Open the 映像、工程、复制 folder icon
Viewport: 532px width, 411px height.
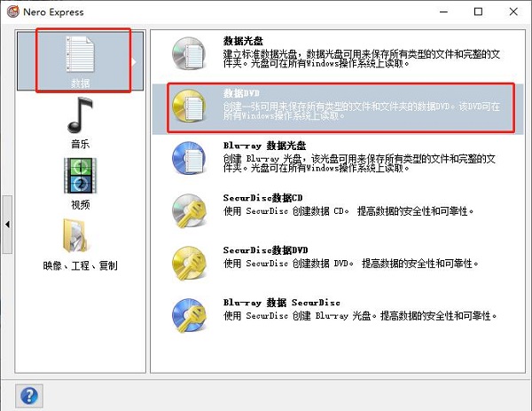74,236
